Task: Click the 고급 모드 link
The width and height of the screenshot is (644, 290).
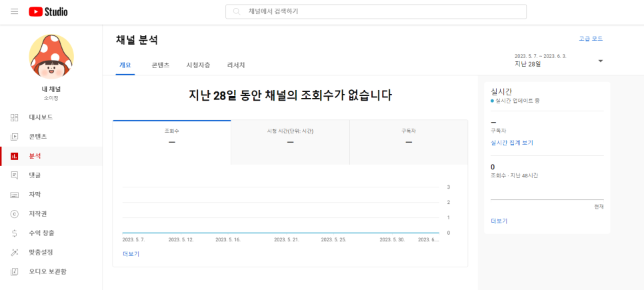Action: pyautogui.click(x=590, y=39)
